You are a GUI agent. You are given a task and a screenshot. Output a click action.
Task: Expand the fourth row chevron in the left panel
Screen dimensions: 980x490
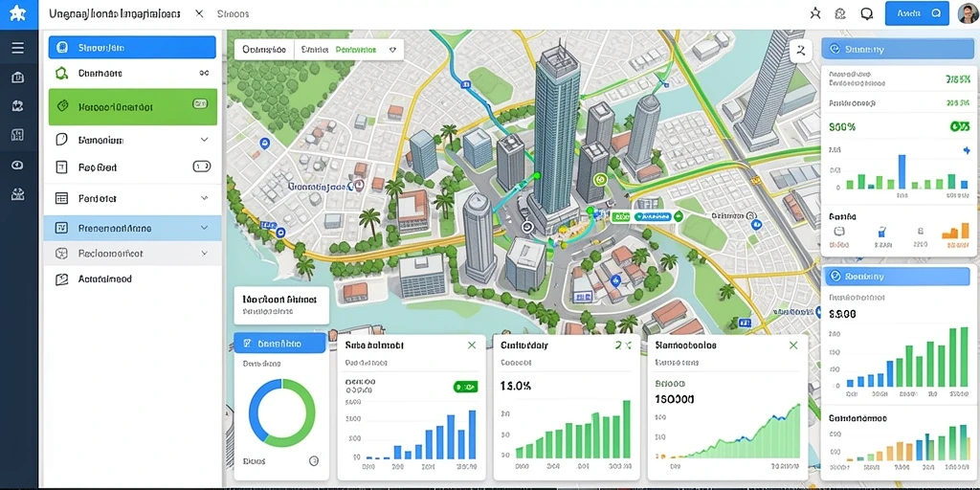204,140
